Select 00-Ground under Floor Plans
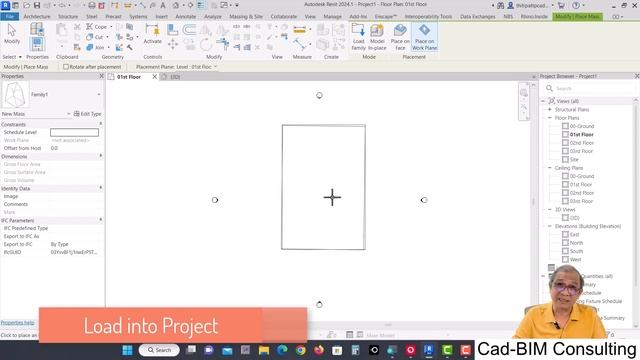Image resolution: width=640 pixels, height=360 pixels. (x=582, y=126)
